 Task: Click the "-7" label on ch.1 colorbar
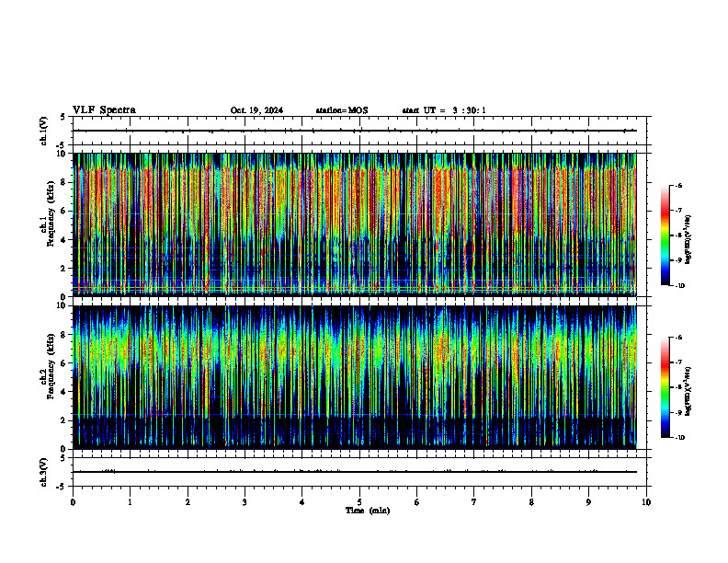tap(678, 211)
